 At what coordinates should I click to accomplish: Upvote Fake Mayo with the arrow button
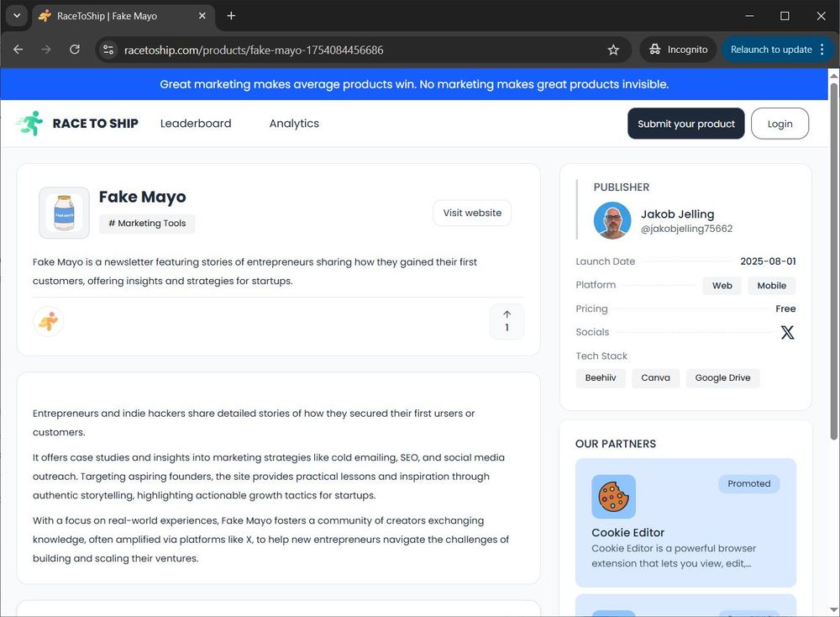[x=507, y=321]
